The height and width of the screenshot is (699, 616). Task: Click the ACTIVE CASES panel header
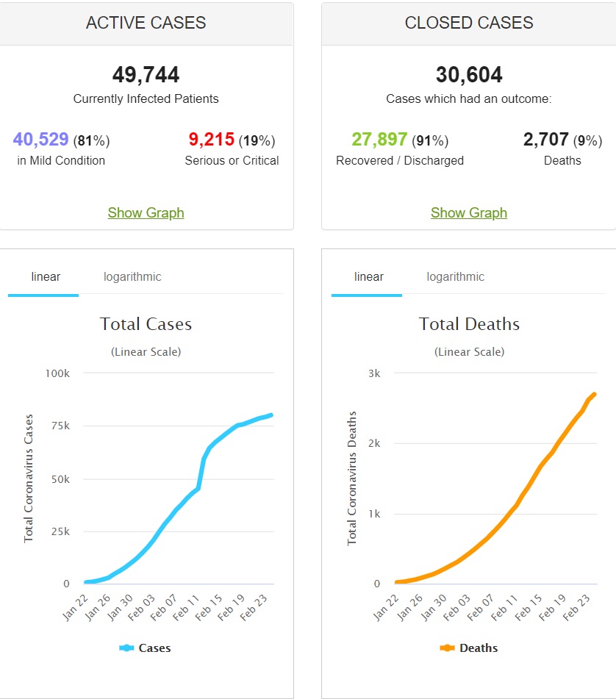[x=146, y=23]
